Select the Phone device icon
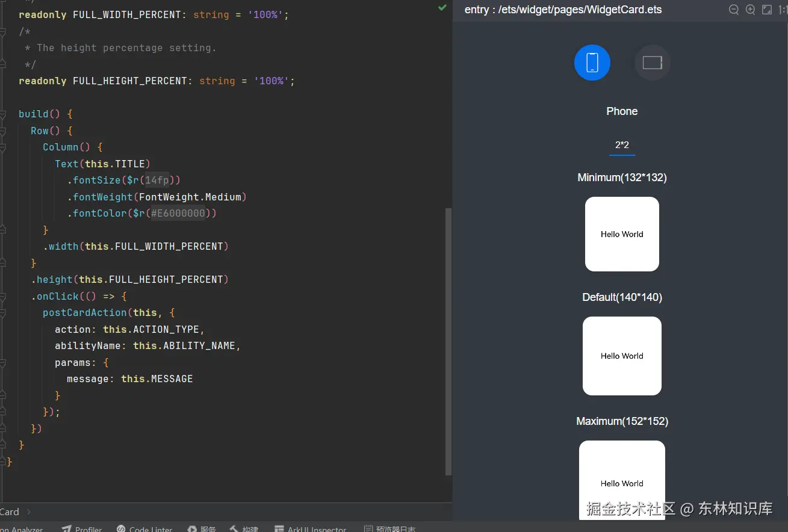 click(592, 62)
